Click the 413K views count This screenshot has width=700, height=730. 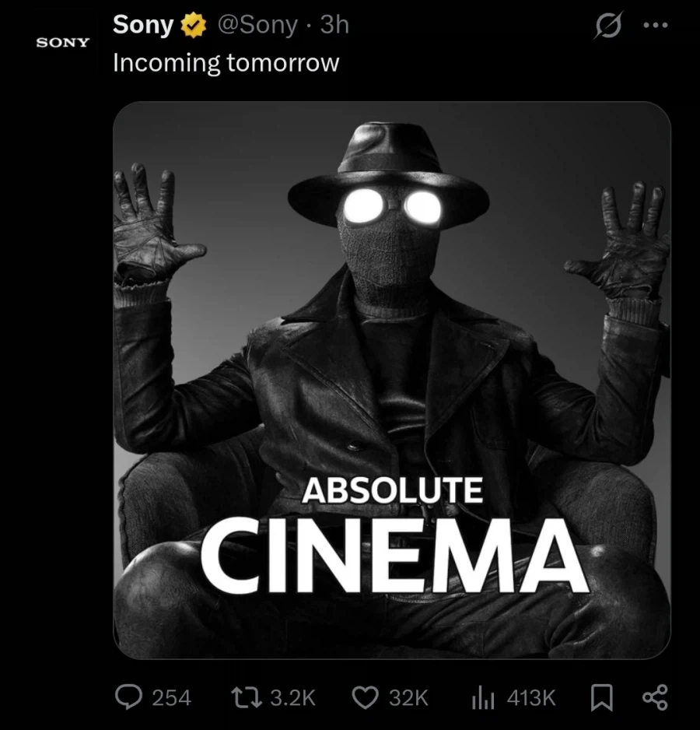pos(531,698)
